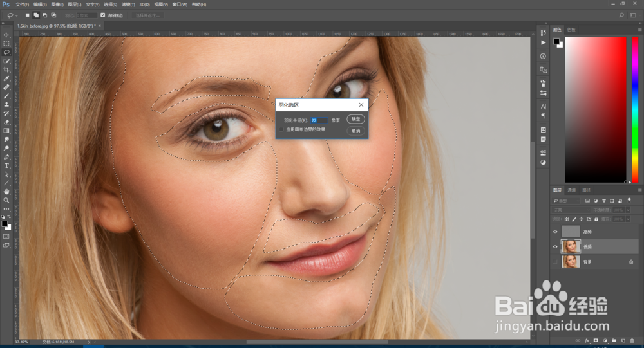Viewport: 644px width, 348px height.
Task: Open 滤镜(T) menu
Action: pyautogui.click(x=128, y=5)
